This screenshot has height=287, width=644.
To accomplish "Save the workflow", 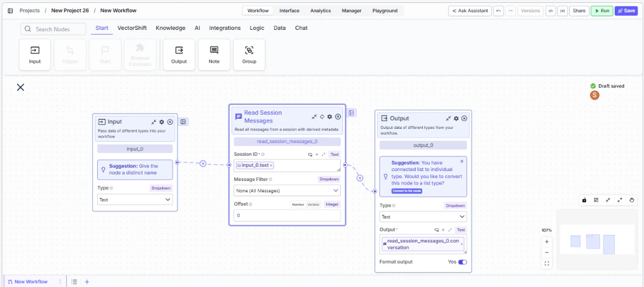I will [626, 11].
